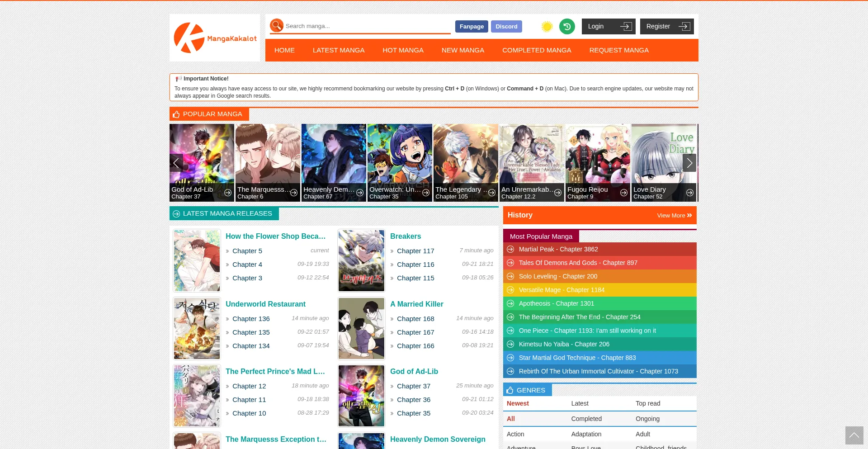Viewport: 868px width, 449px height.
Task: Click arrow icon beside Kimetsu No Yaiba
Action: tap(510, 344)
